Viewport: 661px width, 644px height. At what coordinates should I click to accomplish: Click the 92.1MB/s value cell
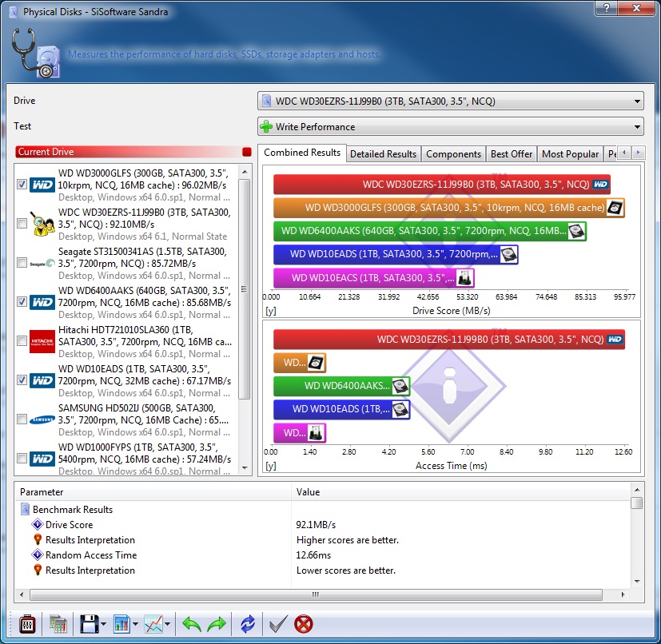tap(316, 525)
